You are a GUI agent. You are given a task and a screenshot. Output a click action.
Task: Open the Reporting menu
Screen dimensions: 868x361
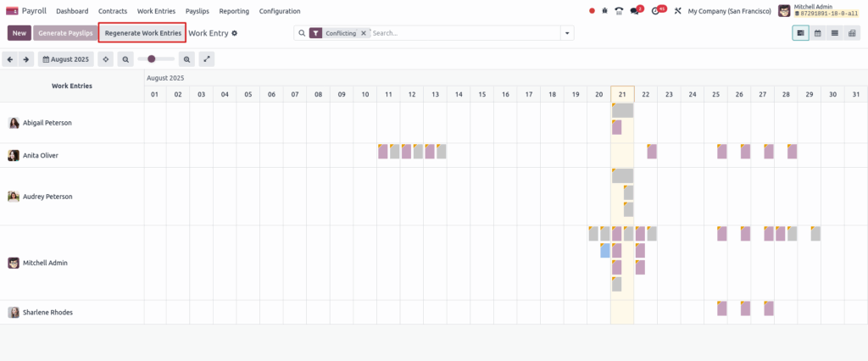click(x=234, y=11)
